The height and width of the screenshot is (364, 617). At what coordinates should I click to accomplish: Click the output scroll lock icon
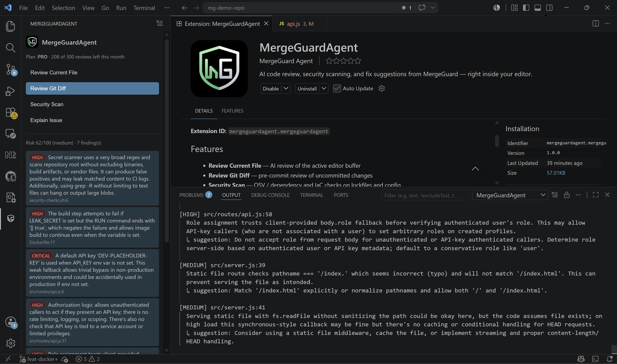point(566,195)
